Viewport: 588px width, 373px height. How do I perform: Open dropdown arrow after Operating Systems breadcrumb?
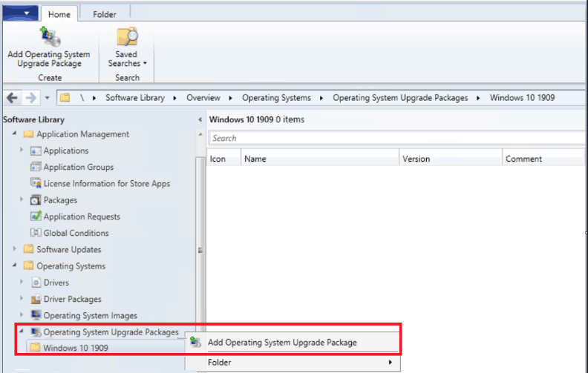(x=321, y=98)
